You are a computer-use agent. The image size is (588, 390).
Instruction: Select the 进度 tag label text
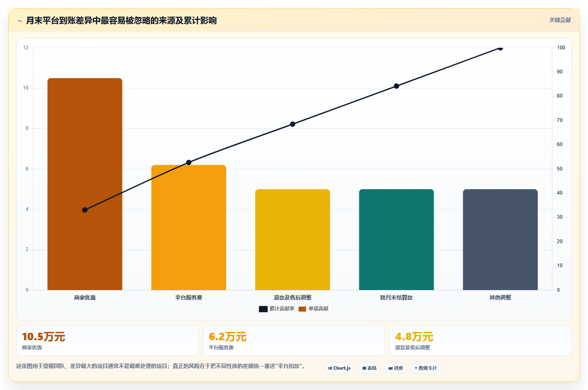398,368
